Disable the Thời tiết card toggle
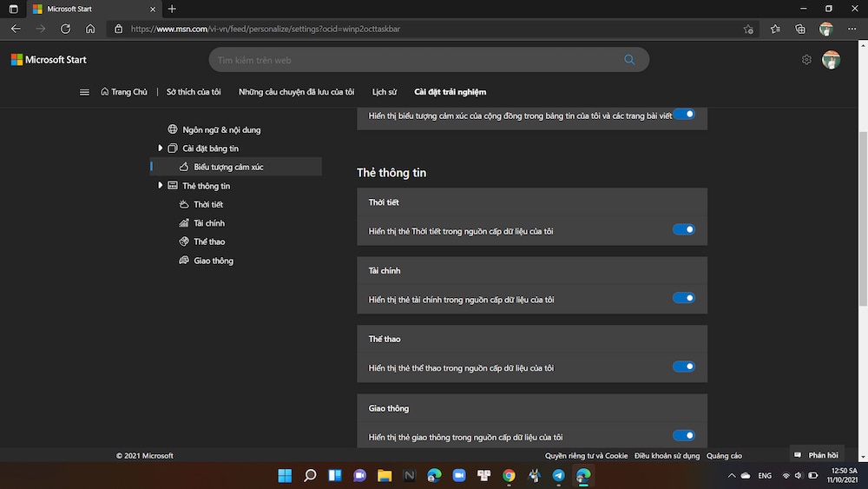The image size is (868, 489). 684,230
